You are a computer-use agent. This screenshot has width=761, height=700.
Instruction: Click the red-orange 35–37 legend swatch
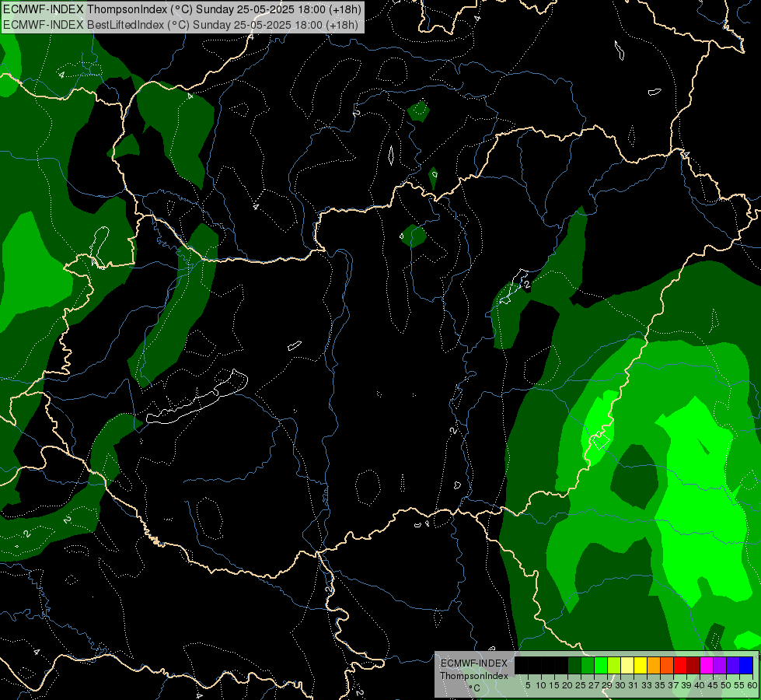click(x=667, y=665)
